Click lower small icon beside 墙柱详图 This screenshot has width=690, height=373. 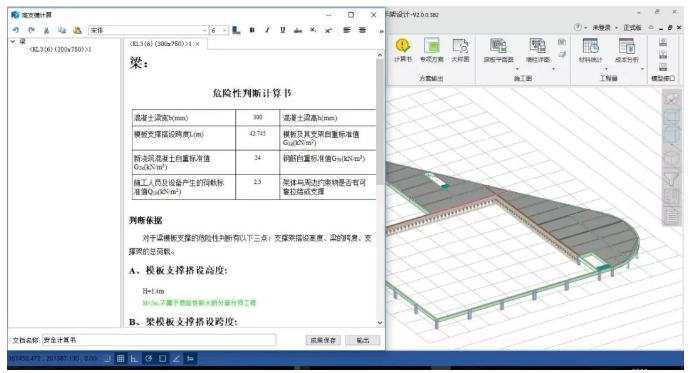pos(562,55)
